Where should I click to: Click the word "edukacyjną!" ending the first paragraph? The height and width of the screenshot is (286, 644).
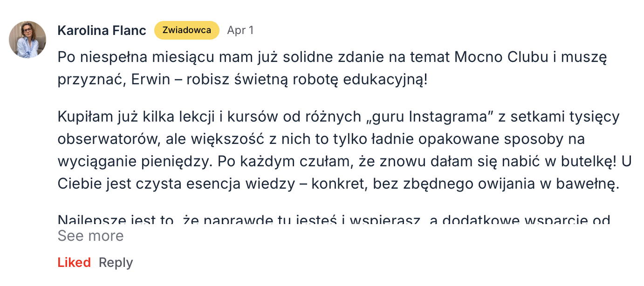coord(385,80)
